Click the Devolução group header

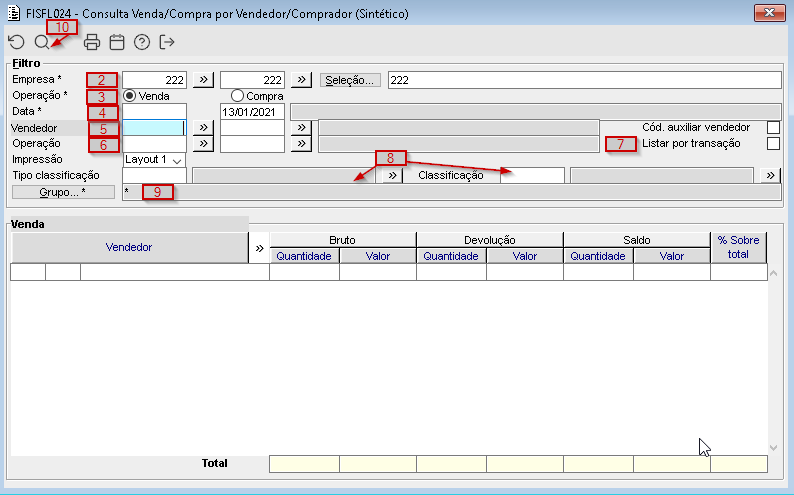click(490, 240)
